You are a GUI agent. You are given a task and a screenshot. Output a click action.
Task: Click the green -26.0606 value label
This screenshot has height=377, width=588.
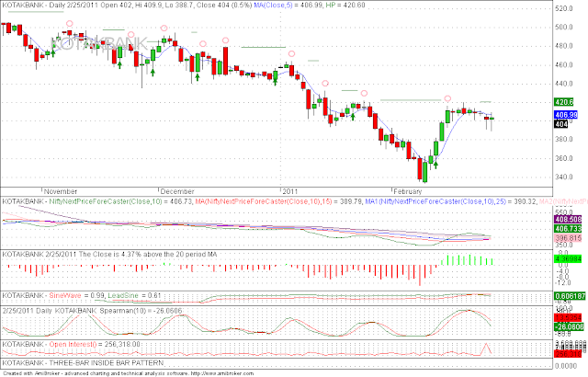[x=569, y=327]
